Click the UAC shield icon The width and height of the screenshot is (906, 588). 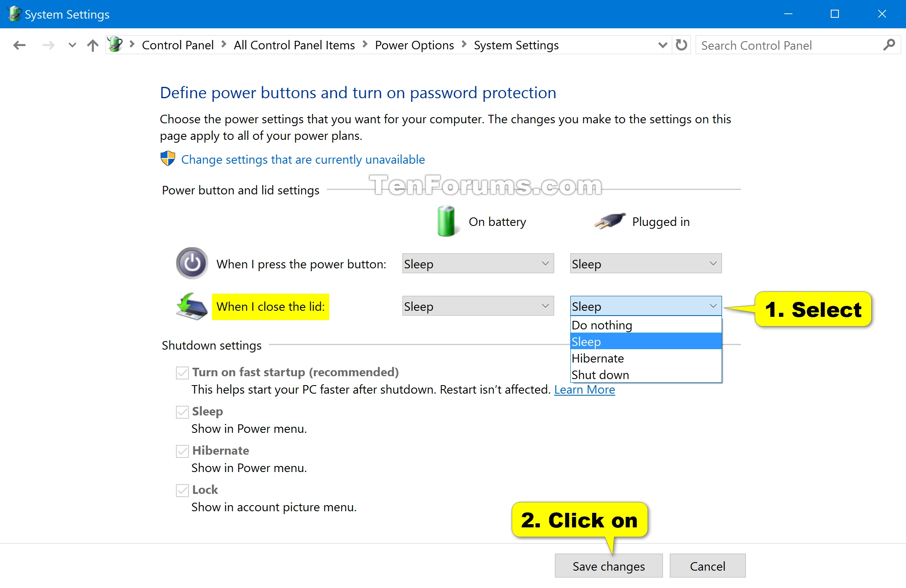click(167, 159)
